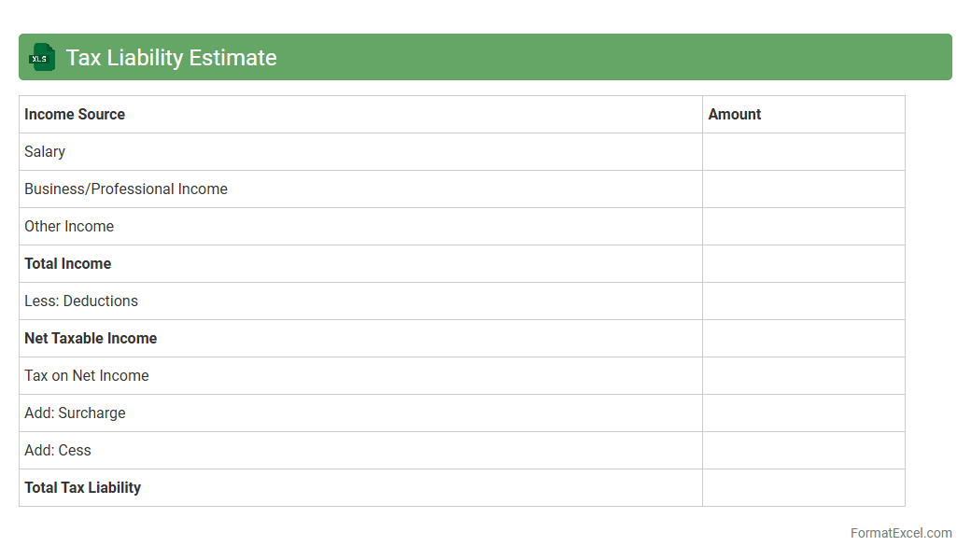971x560 pixels.
Task: Select the Net Taxable Income label
Action: [91, 338]
